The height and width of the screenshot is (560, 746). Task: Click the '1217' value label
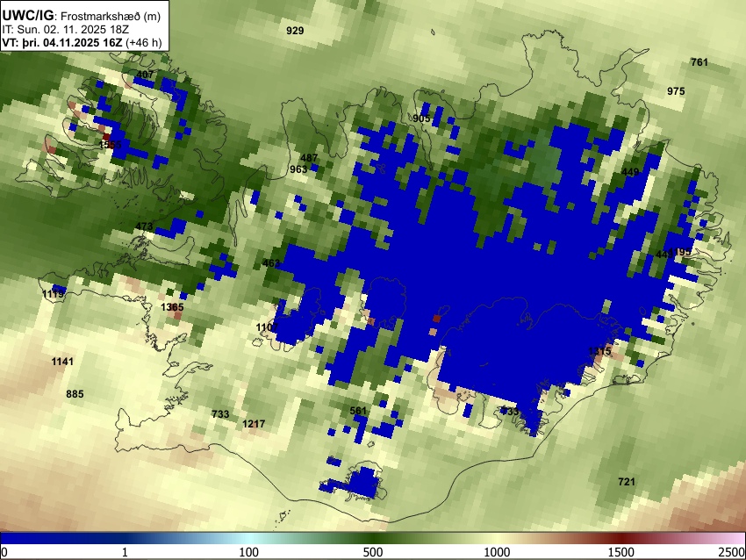(254, 424)
